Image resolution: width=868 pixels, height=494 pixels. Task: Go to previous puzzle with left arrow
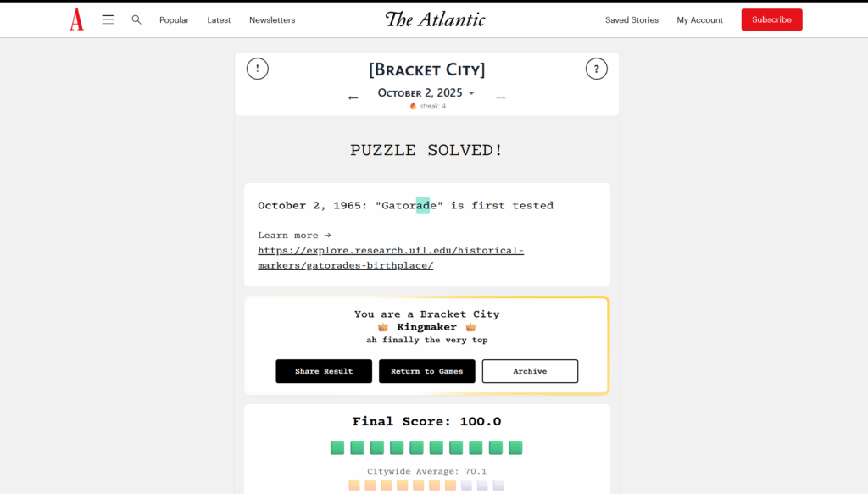point(353,97)
